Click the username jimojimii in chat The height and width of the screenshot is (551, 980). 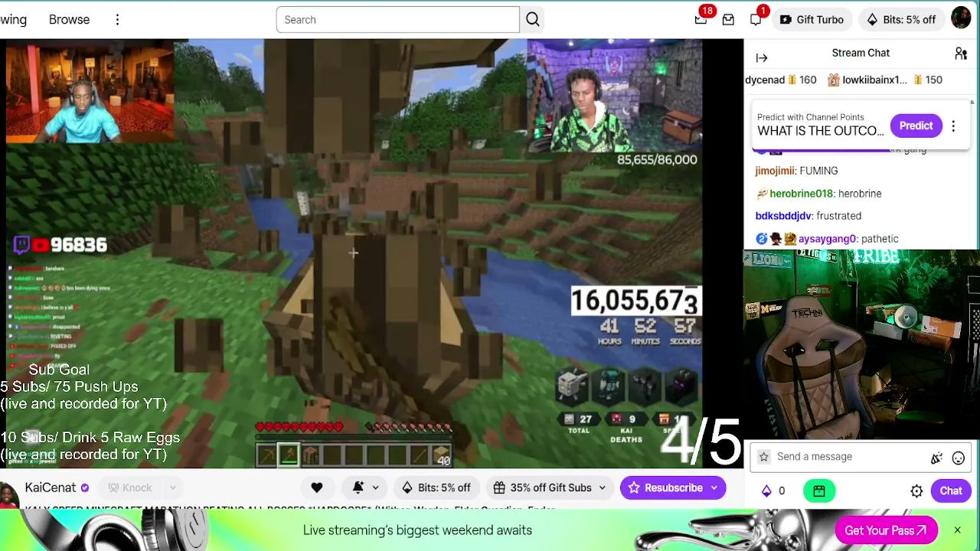pos(776,171)
